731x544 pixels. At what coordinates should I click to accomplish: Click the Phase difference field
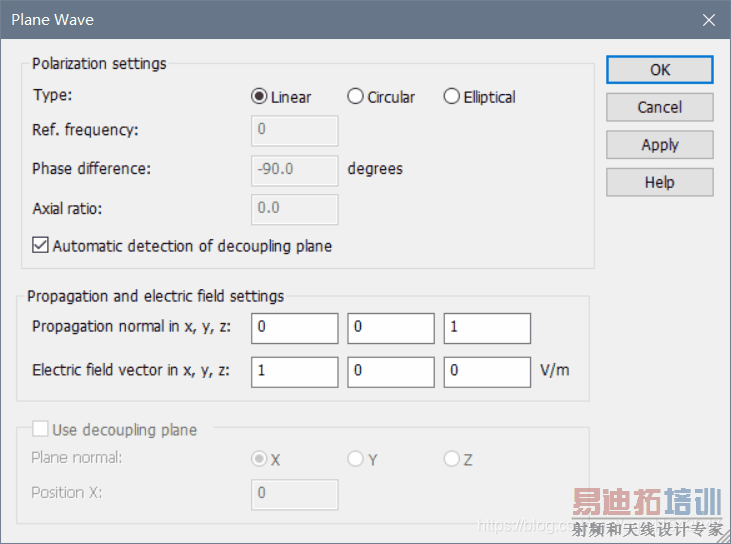[x=295, y=169]
